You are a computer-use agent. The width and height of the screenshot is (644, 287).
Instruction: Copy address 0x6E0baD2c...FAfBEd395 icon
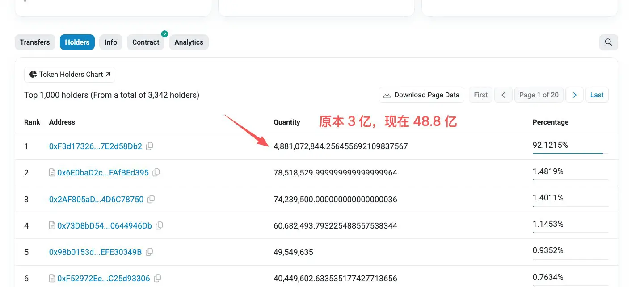coord(156,172)
